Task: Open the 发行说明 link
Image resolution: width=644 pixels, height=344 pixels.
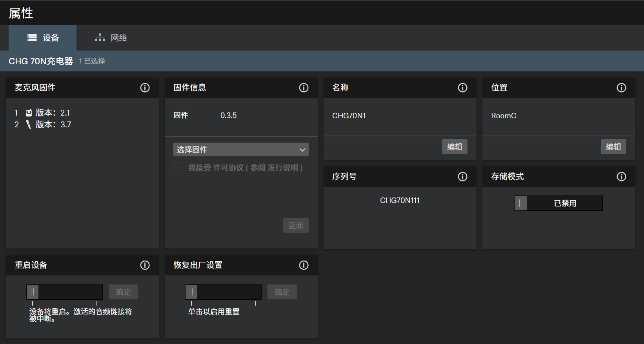Action: [283, 168]
